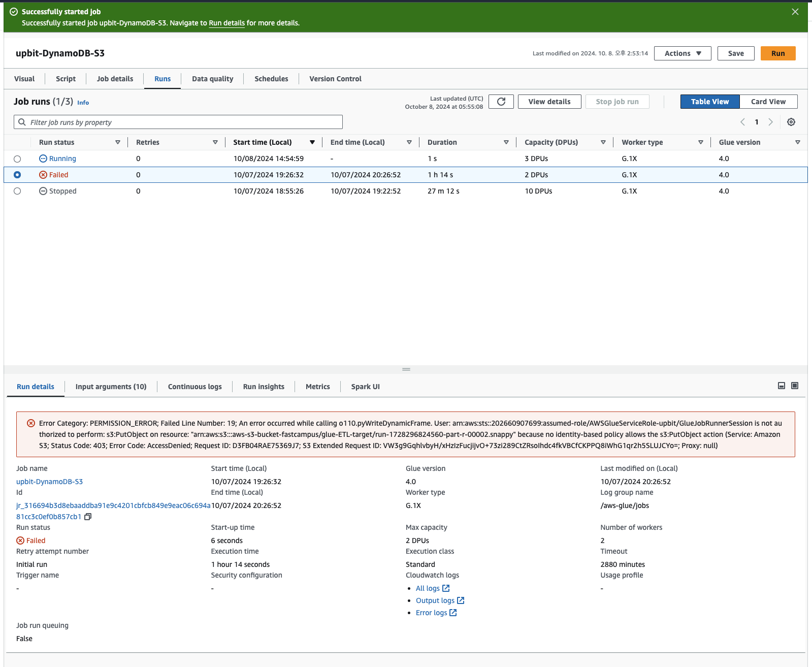
Task: Click the orange Run button
Action: click(x=778, y=53)
